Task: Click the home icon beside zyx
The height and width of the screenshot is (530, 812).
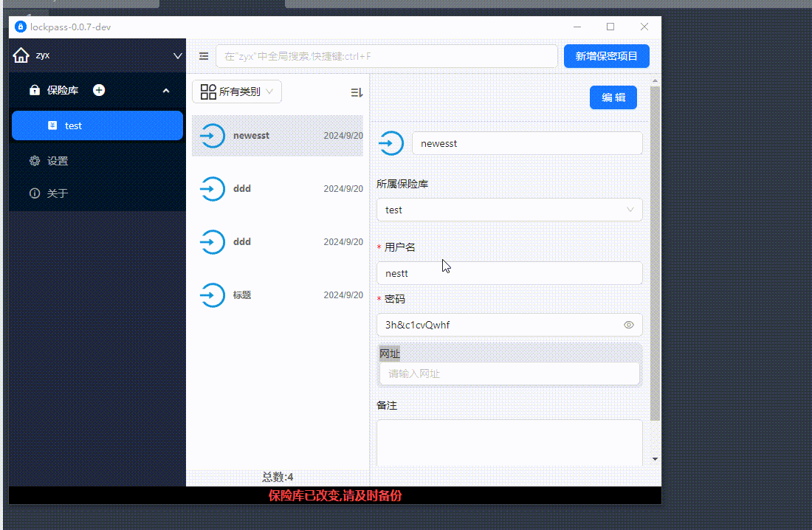Action: tap(21, 55)
